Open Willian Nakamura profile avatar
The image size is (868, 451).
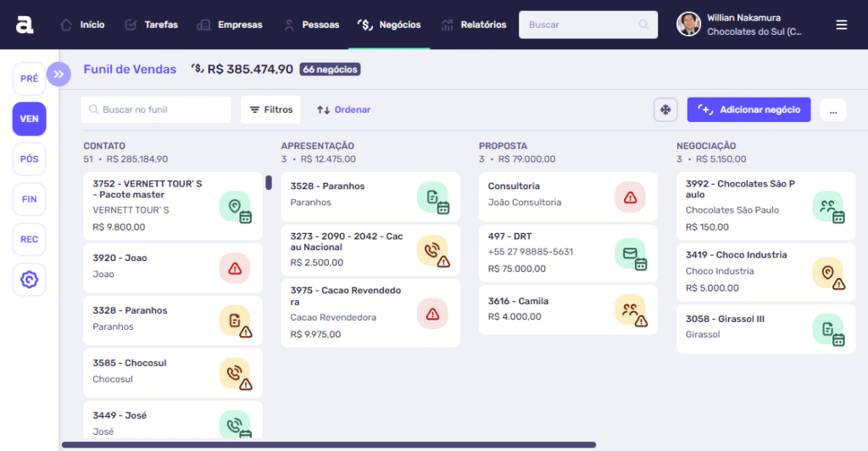click(688, 25)
